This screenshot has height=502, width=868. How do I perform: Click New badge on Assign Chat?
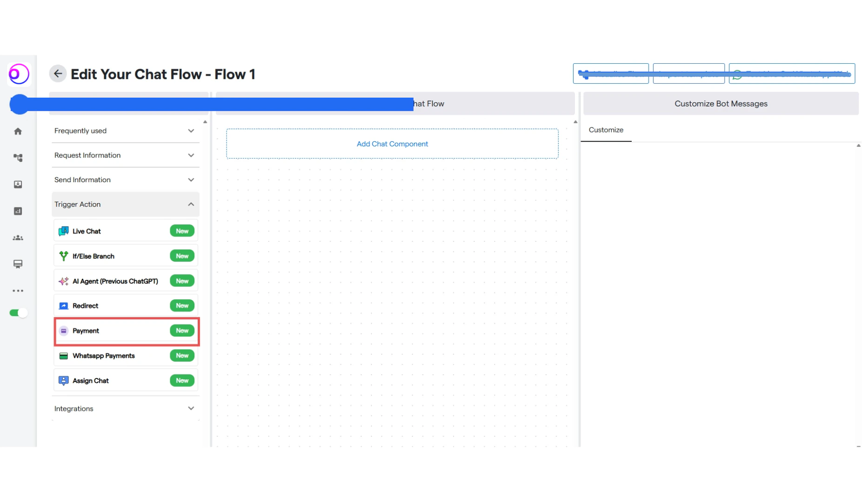182,381
